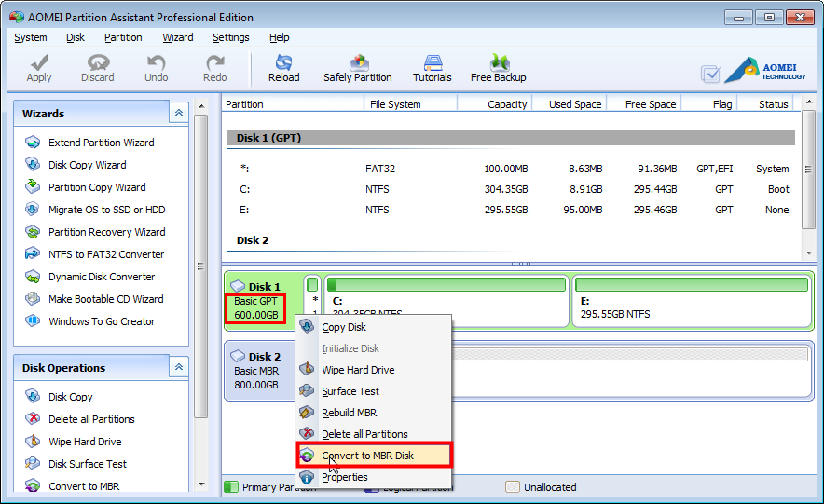Click the Discard toolbar icon
The height and width of the screenshot is (504, 824).
(98, 62)
